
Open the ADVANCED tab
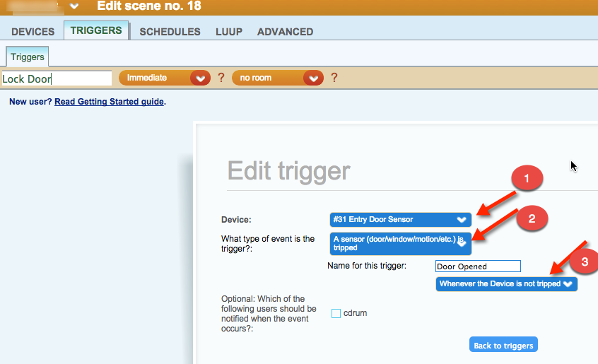[x=285, y=32]
